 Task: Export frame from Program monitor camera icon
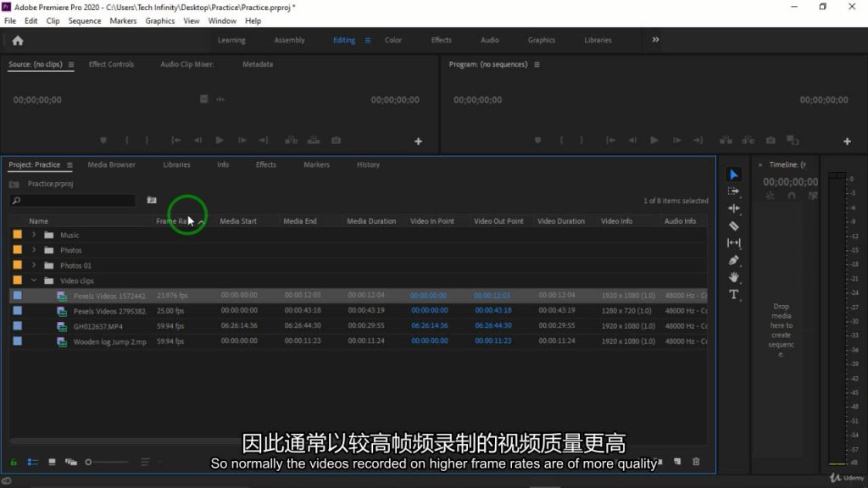(x=771, y=141)
